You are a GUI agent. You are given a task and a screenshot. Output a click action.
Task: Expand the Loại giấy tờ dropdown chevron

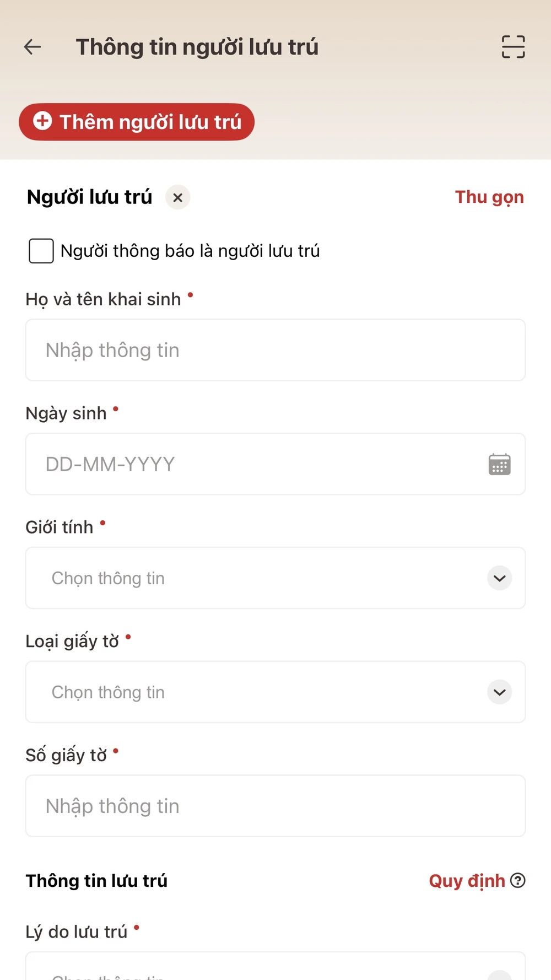[x=499, y=692]
